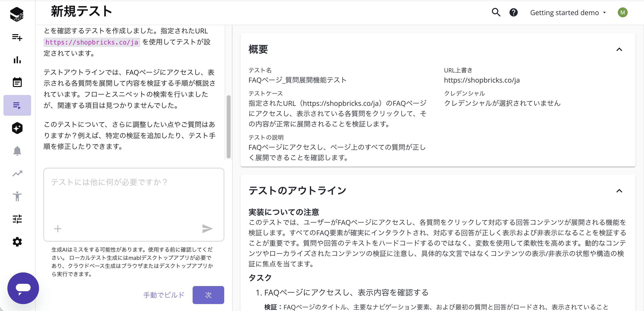This screenshot has height=311, width=644.
Task: Click the 新規テスト page title
Action: click(x=81, y=12)
